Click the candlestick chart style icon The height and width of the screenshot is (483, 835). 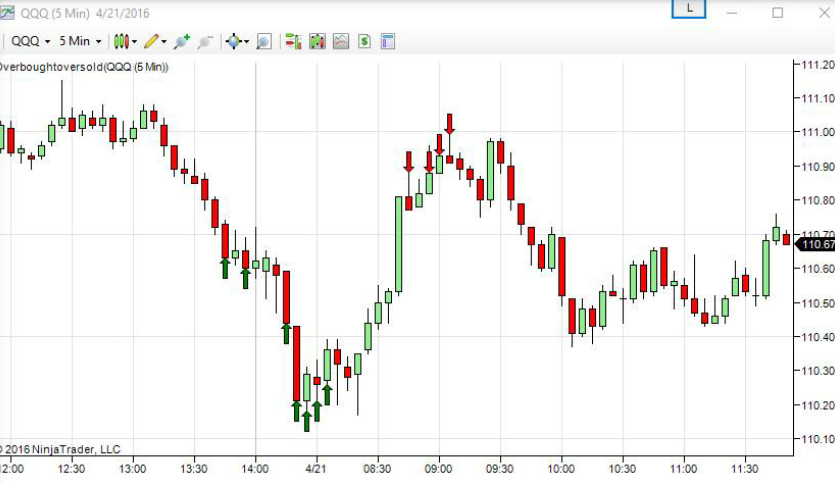121,41
